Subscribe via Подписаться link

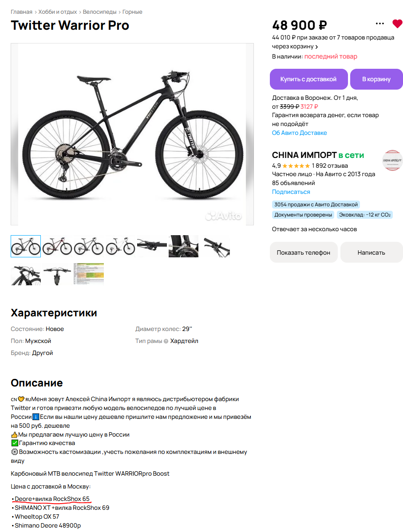pos(291,192)
